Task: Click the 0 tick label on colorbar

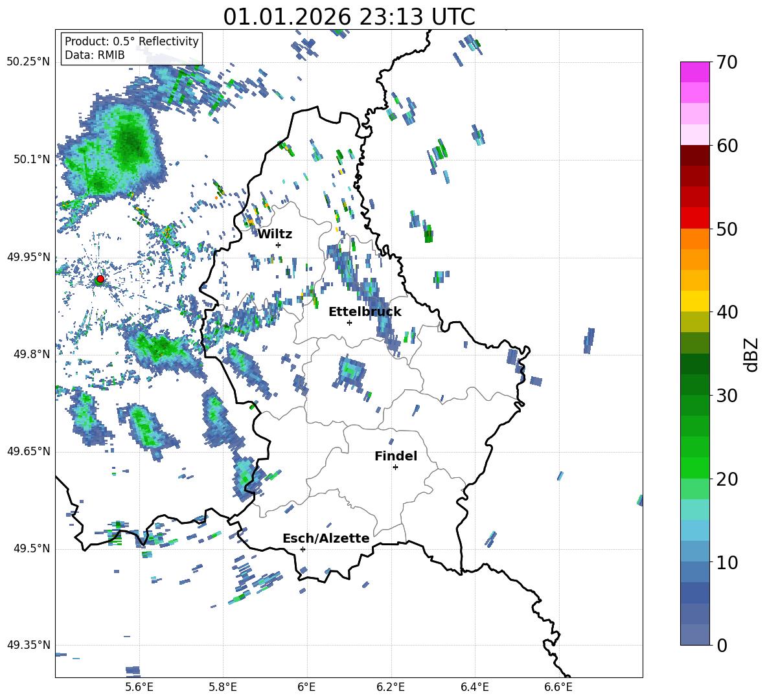Action: point(722,646)
